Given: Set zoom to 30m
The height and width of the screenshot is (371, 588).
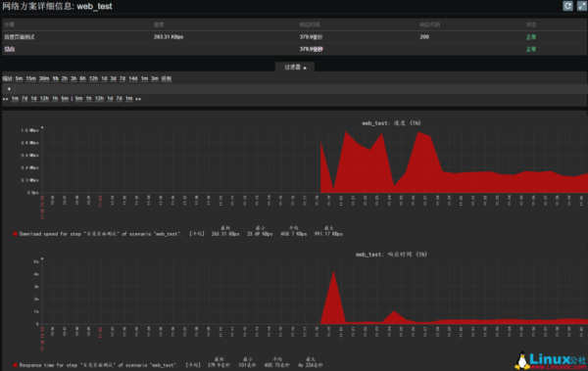Looking at the screenshot, I should pos(44,78).
